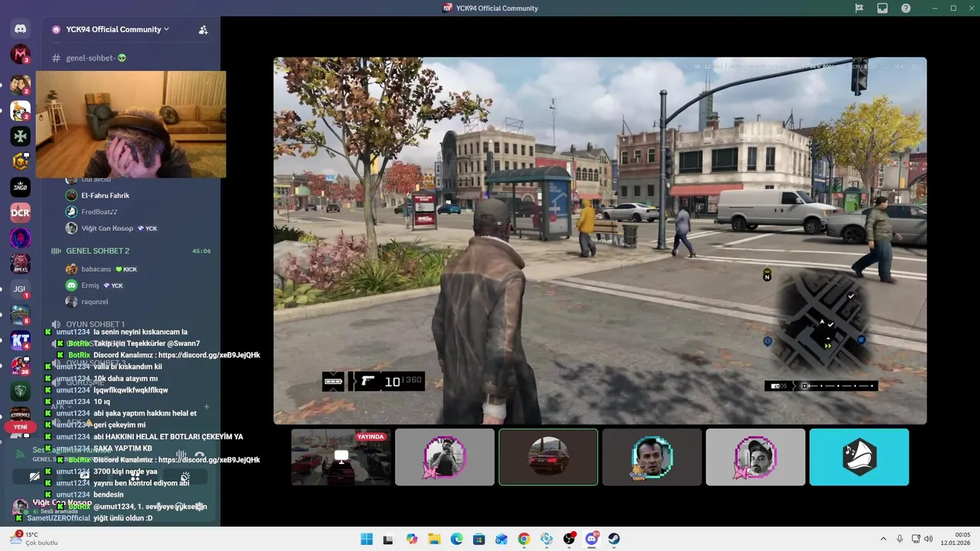Click the microphone system tray icon
The width and height of the screenshot is (980, 551).
900,539
